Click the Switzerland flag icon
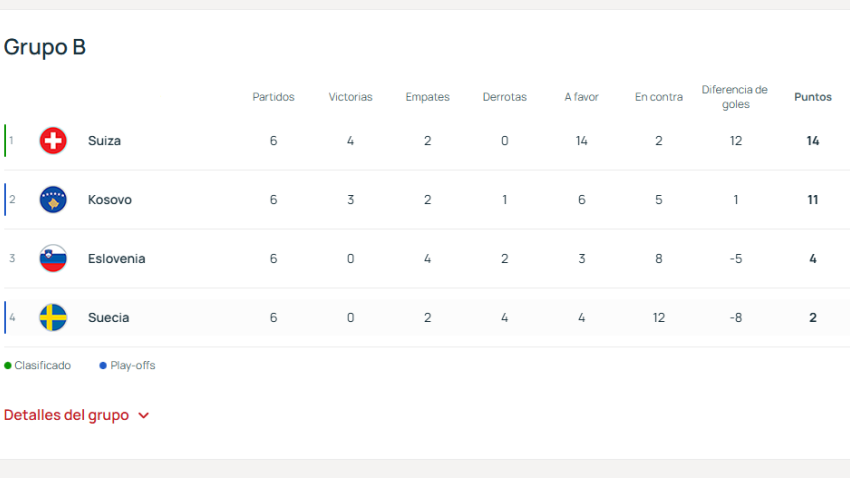Image resolution: width=850 pixels, height=478 pixels. pyautogui.click(x=53, y=141)
